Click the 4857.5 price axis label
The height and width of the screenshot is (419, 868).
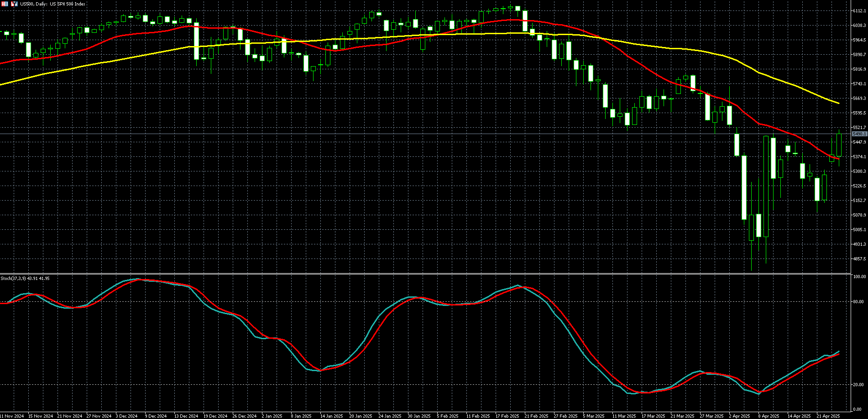pos(859,259)
